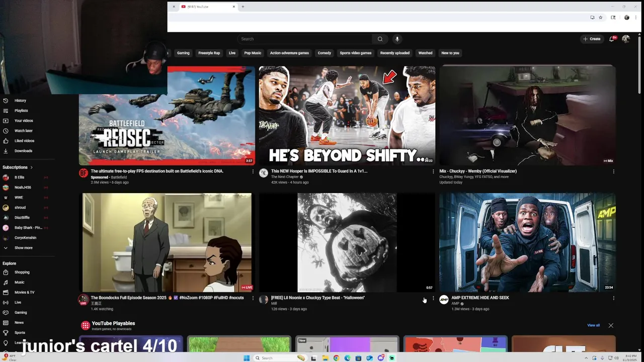This screenshot has width=644, height=362.
Task: Select the Comedy chip
Action: coord(324,53)
